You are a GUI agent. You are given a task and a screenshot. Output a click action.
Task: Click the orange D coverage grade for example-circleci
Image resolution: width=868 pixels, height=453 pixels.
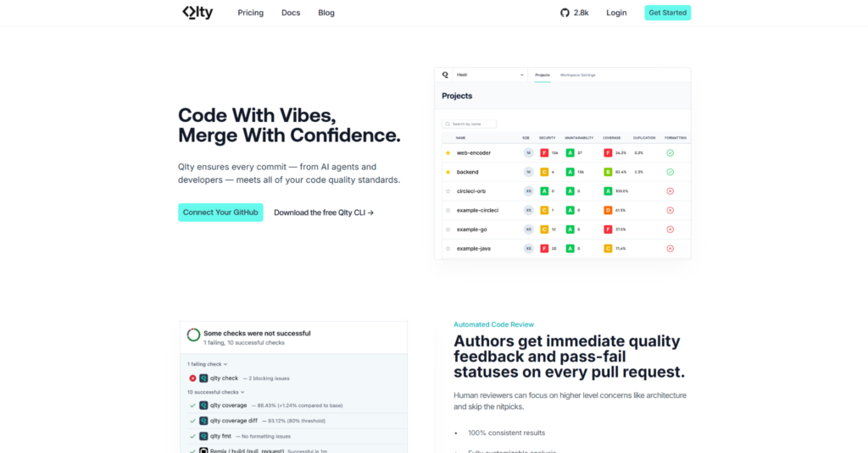[608, 210]
